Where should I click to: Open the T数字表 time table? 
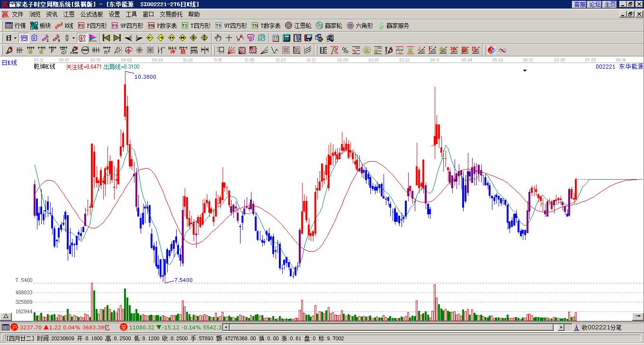pyautogui.click(x=266, y=26)
